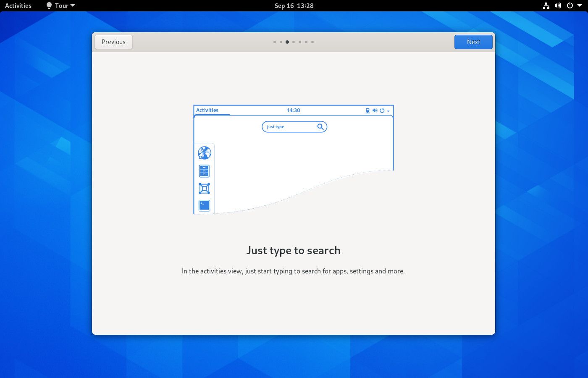The width and height of the screenshot is (588, 378).
Task: Open the caret dropdown in the illustrated top bar
Action: pos(388,111)
